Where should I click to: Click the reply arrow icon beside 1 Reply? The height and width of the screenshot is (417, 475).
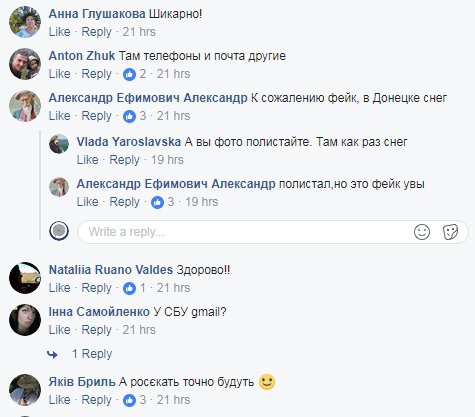pos(52,354)
